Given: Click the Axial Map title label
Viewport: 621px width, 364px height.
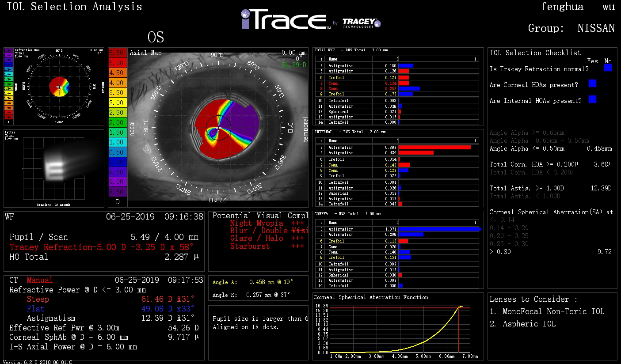Looking at the screenshot, I should 145,53.
